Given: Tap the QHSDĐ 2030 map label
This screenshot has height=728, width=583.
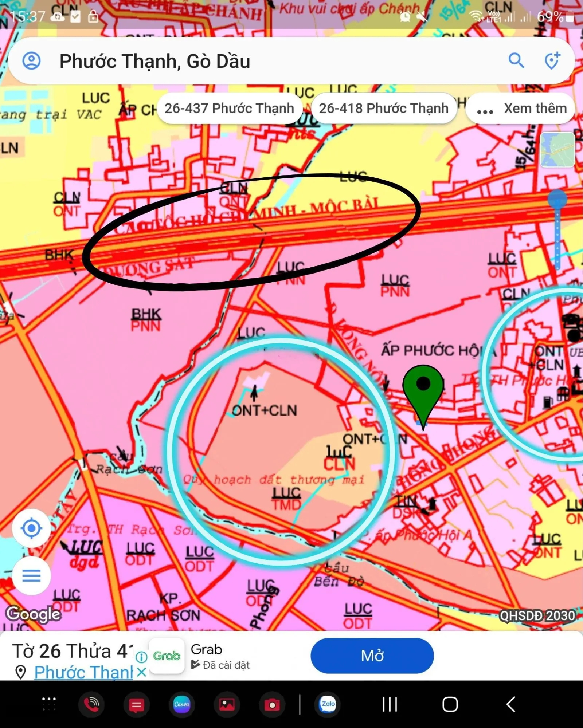Looking at the screenshot, I should [x=537, y=615].
